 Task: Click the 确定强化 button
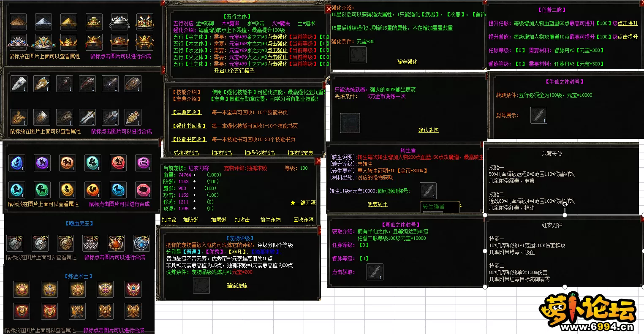[407, 62]
